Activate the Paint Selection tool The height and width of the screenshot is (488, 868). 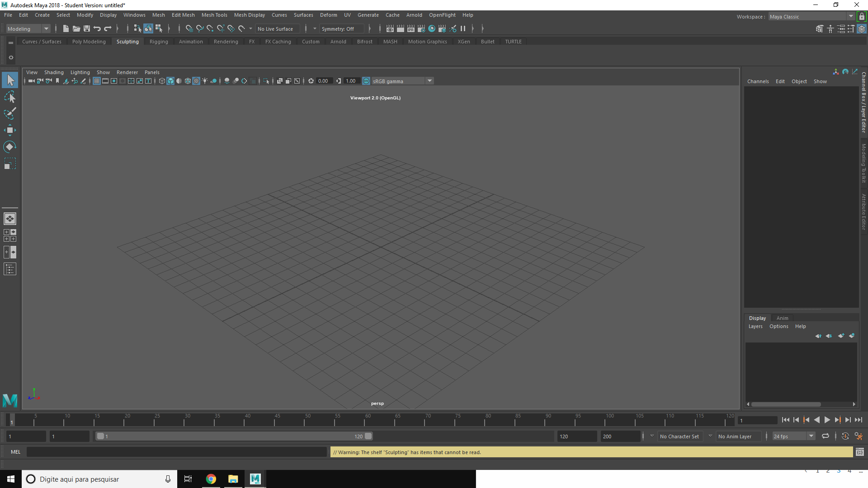click(10, 113)
